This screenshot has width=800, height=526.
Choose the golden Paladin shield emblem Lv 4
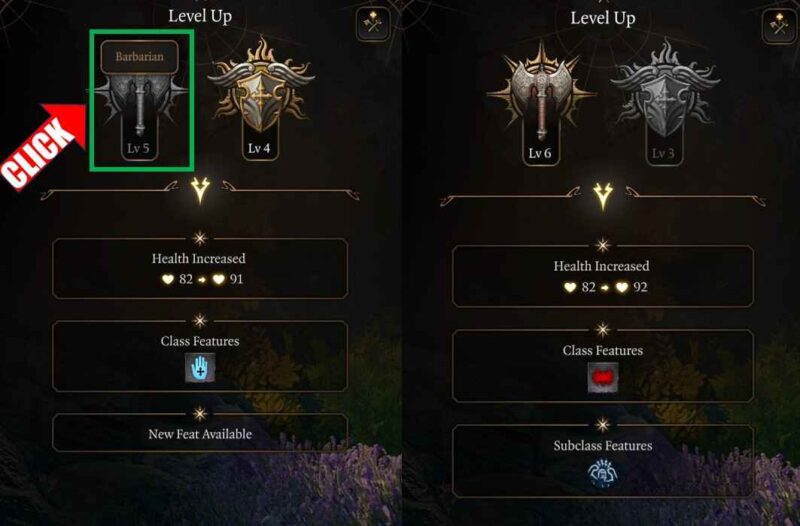261,97
